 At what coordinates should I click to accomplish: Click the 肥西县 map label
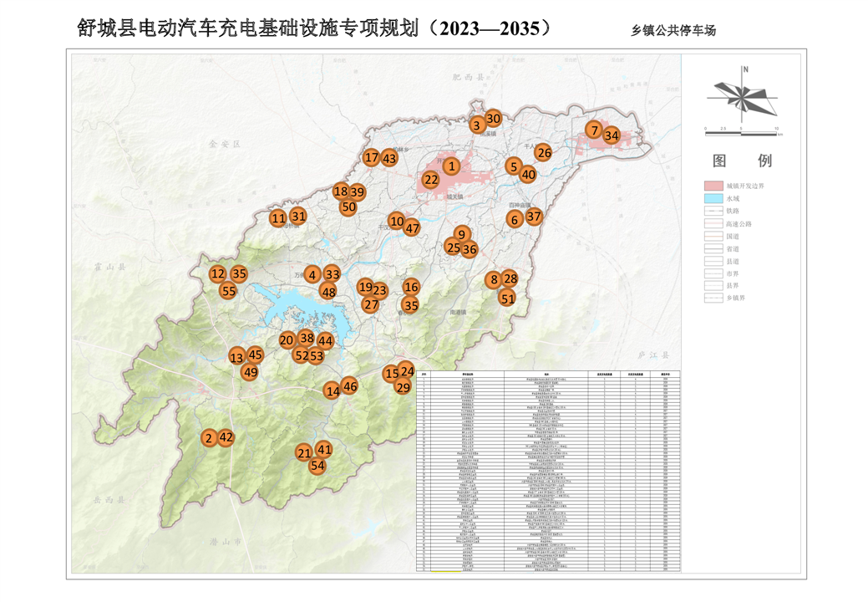(x=469, y=77)
